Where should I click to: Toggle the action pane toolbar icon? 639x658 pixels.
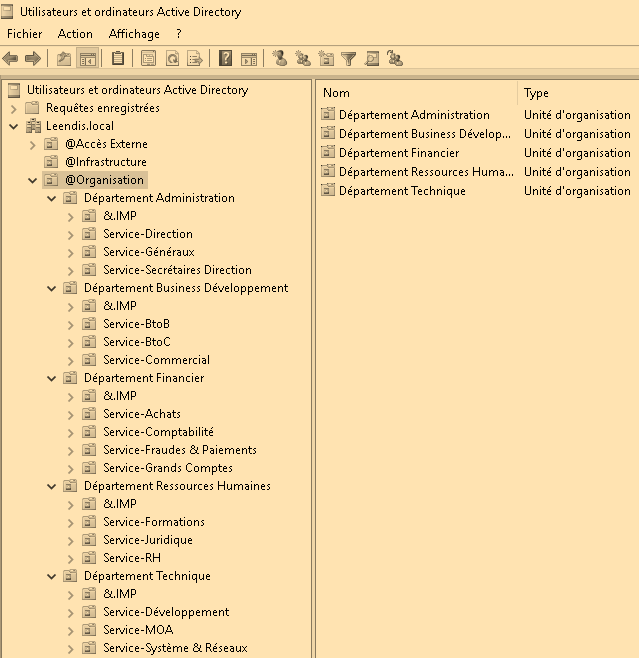point(249,58)
